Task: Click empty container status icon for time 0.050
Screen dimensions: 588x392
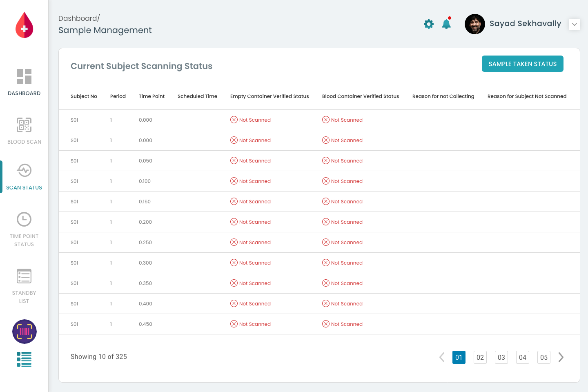Action: pos(234,160)
